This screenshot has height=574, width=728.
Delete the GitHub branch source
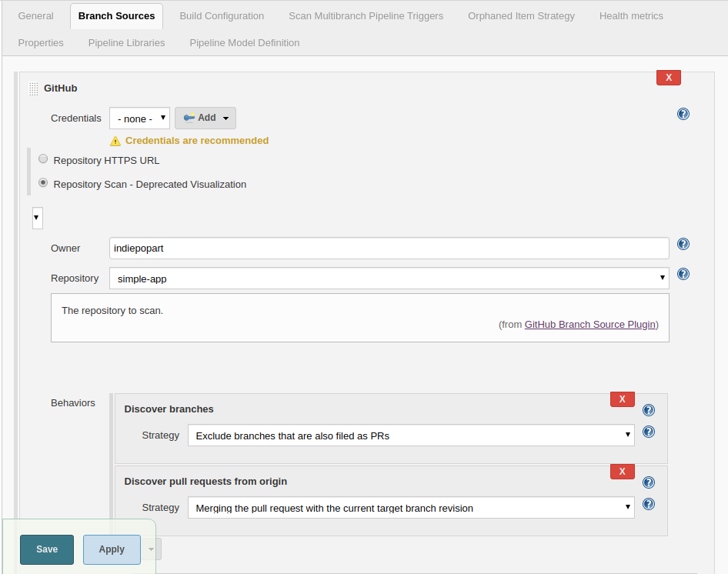pos(668,78)
